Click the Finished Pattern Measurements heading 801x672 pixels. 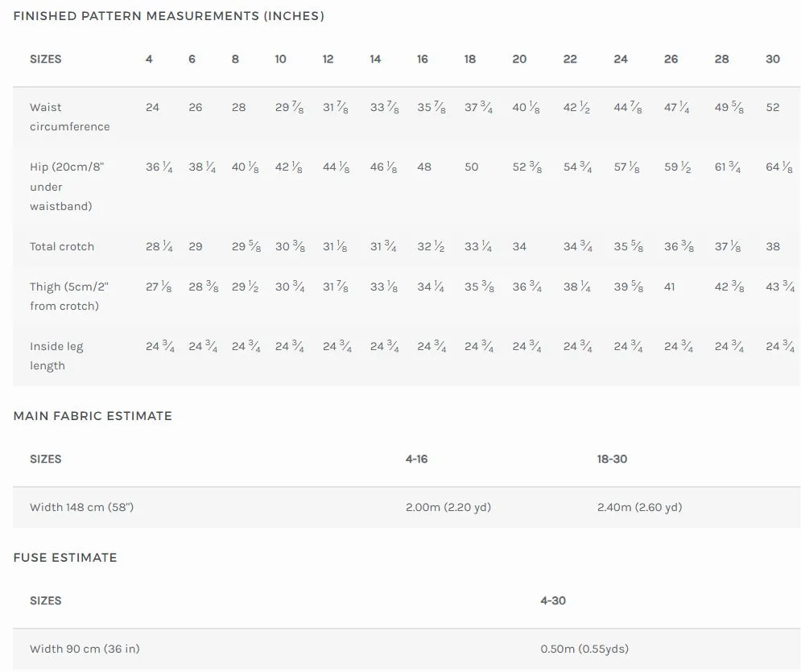(x=168, y=16)
